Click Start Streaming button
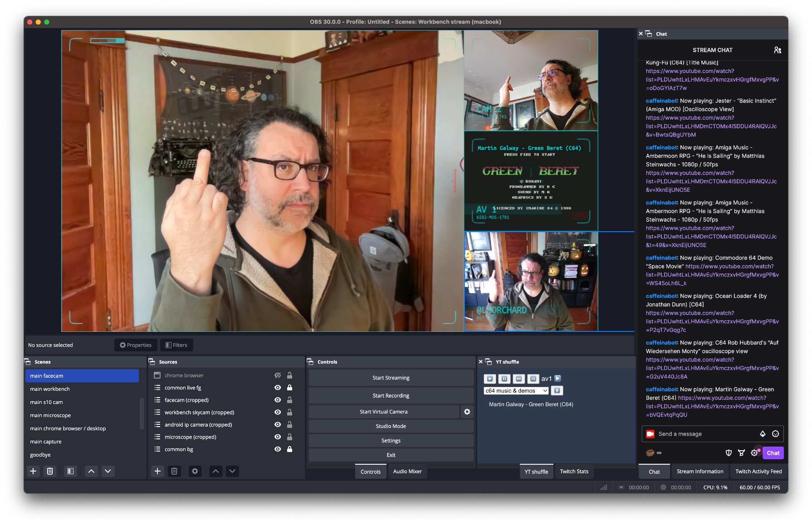The width and height of the screenshot is (812, 525). 391,378
